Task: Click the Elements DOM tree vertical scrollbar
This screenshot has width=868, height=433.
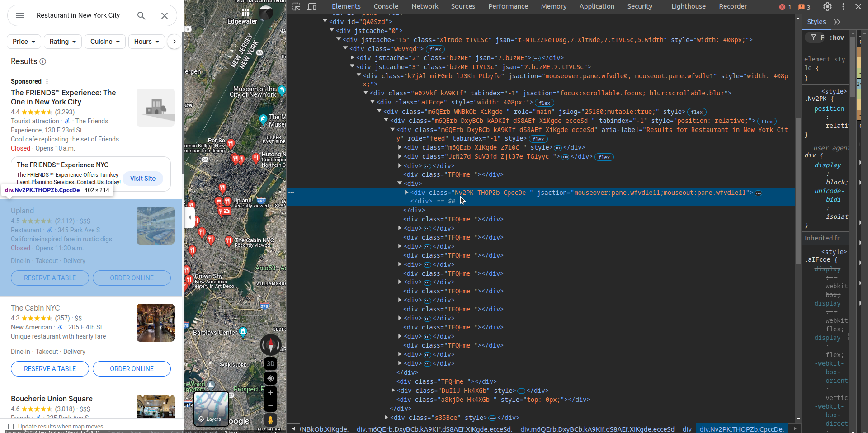Action: point(798,190)
